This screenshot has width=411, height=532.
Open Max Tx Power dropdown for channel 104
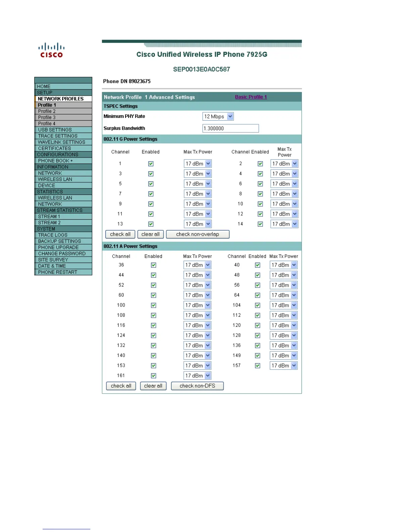tap(284, 305)
